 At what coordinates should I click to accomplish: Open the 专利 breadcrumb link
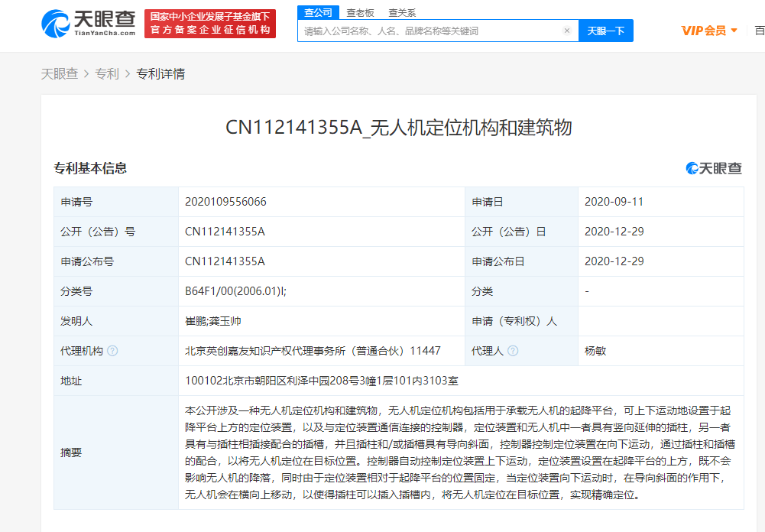click(x=107, y=73)
